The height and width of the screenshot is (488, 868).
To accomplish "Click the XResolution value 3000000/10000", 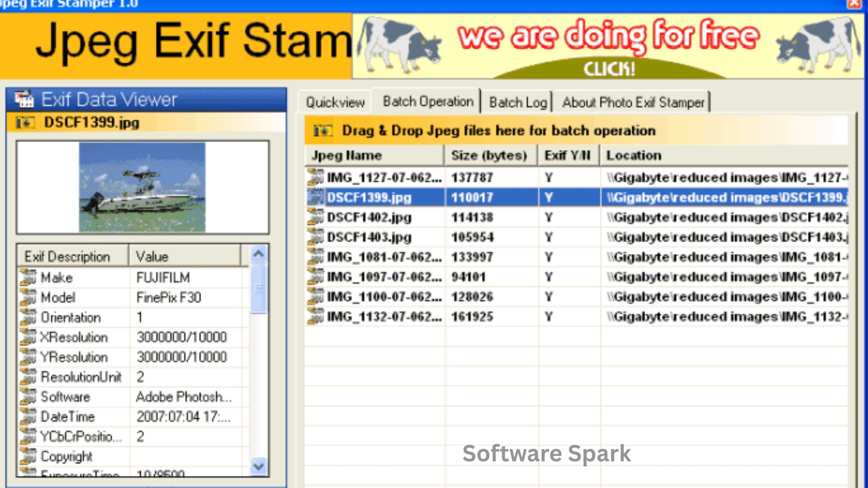I will 182,337.
